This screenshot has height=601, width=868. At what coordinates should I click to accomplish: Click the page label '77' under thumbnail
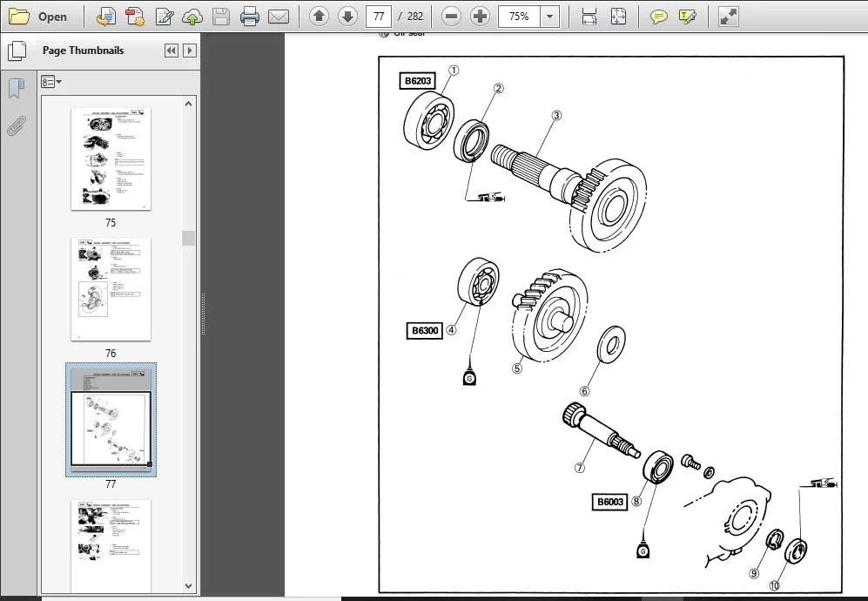tap(111, 484)
